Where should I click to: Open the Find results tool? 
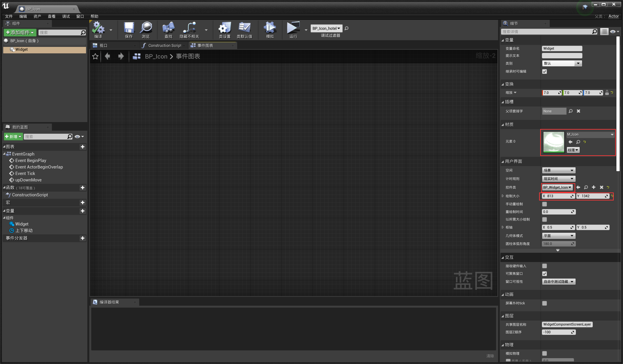coord(168,30)
